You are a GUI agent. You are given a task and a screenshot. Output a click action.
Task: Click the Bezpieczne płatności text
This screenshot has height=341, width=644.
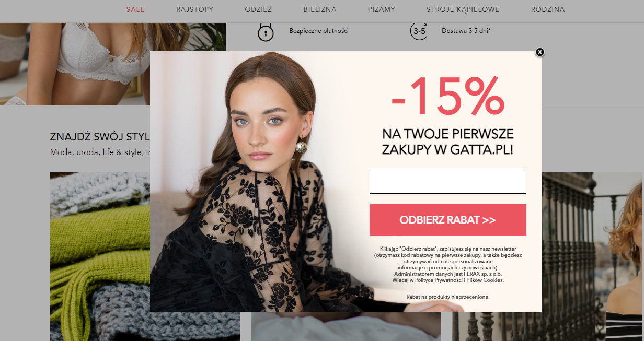pos(319,31)
